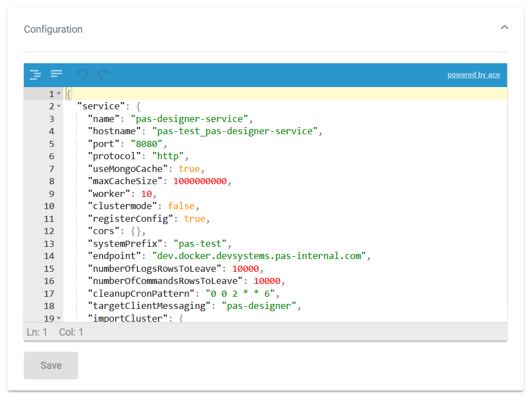Click the Configuration panel title
532x401 pixels.
(x=53, y=29)
